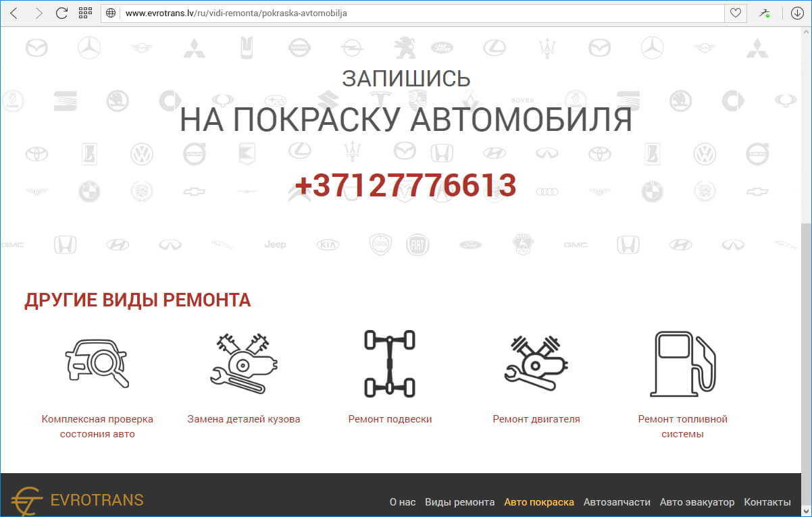The width and height of the screenshot is (812, 517).
Task: Open the 'Автозапчасти' menu item
Action: pos(617,502)
